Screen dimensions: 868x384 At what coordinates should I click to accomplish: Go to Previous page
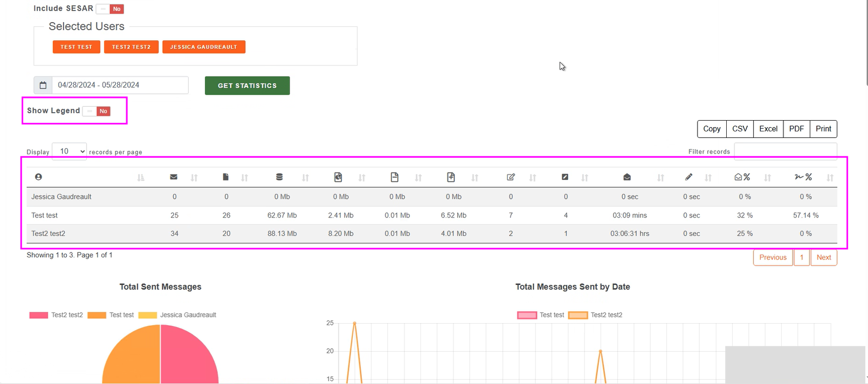pyautogui.click(x=773, y=257)
